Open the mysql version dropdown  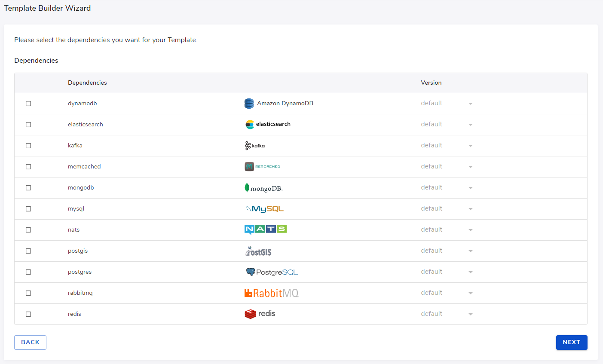(x=447, y=209)
